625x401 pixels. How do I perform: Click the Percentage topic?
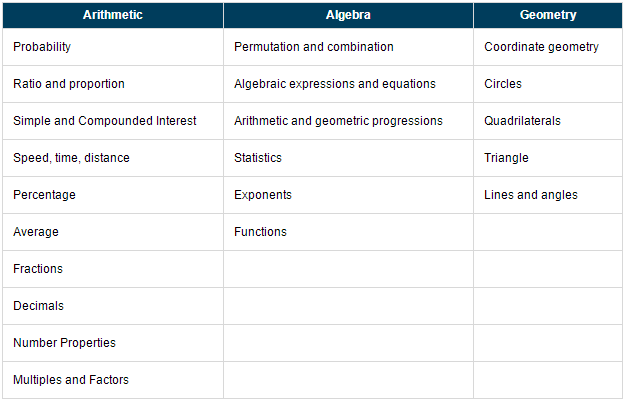tap(44, 195)
